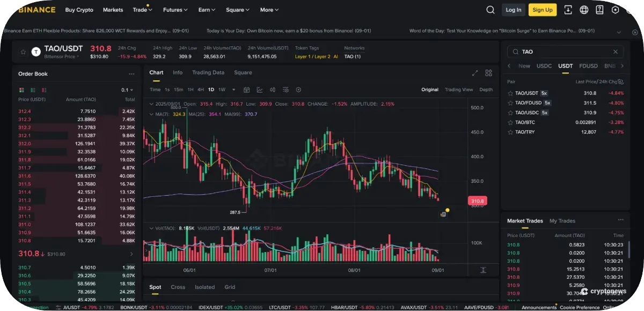Click the app download icon in the top bar
The image size is (644, 311).
[568, 9]
